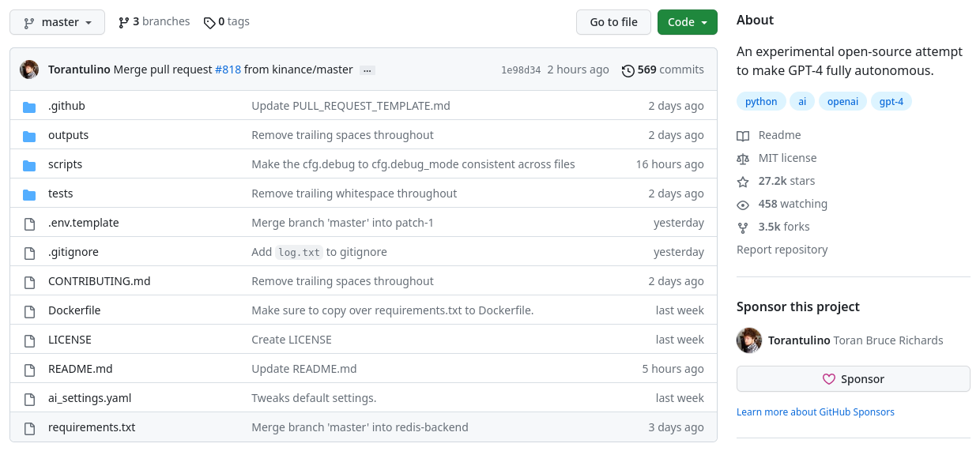Open commit 'Create LICENSE'
Viewport: 980px width, 451px height.
coord(292,340)
